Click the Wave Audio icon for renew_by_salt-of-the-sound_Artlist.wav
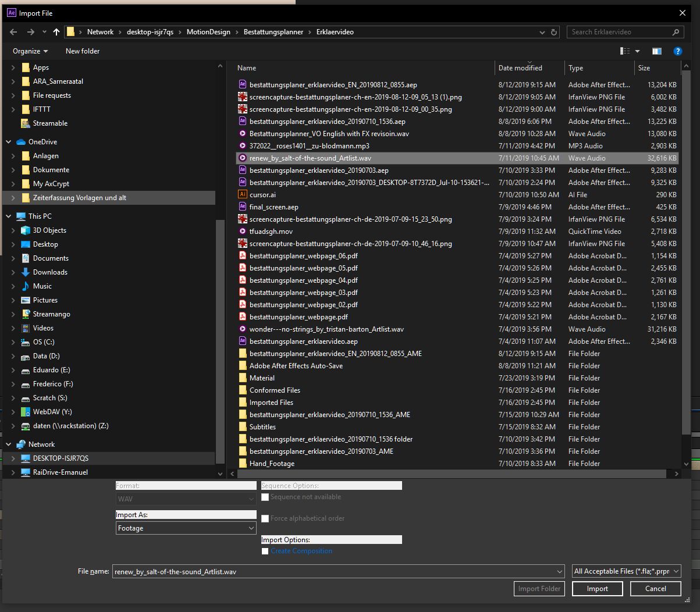This screenshot has height=612, width=700. [x=243, y=158]
